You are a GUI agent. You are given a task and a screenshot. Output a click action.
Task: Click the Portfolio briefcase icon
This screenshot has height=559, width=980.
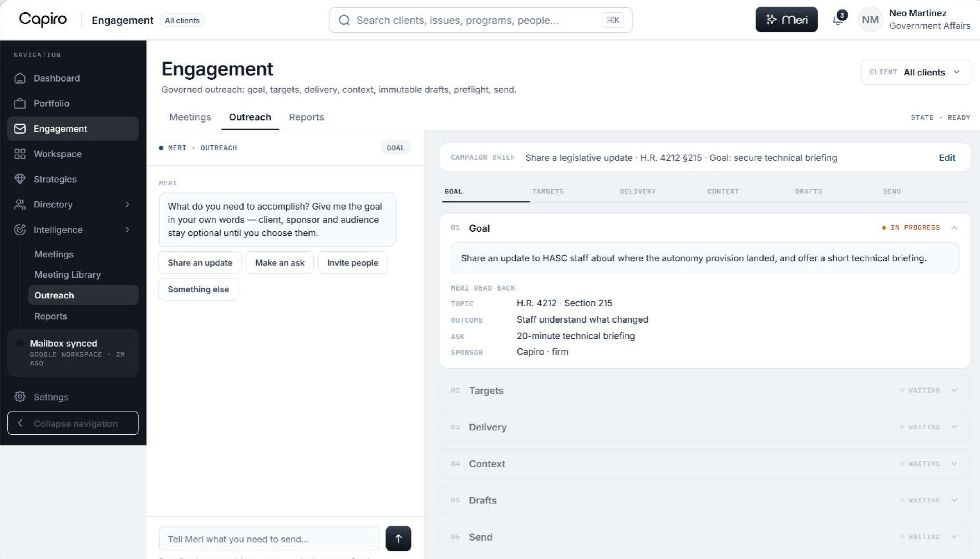(20, 104)
